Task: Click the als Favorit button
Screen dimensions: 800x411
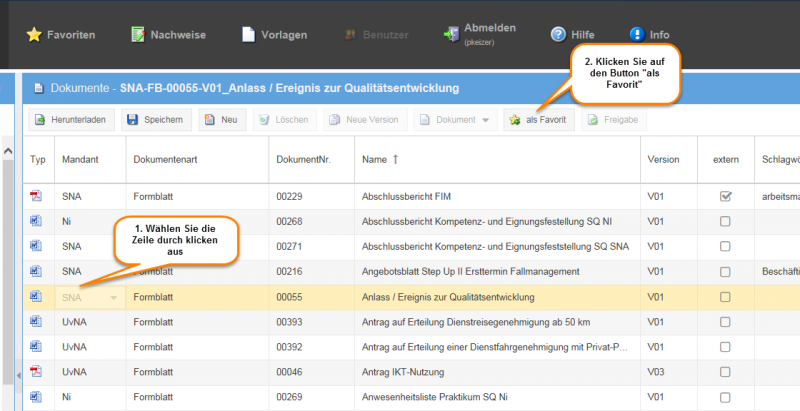Action: coord(539,120)
